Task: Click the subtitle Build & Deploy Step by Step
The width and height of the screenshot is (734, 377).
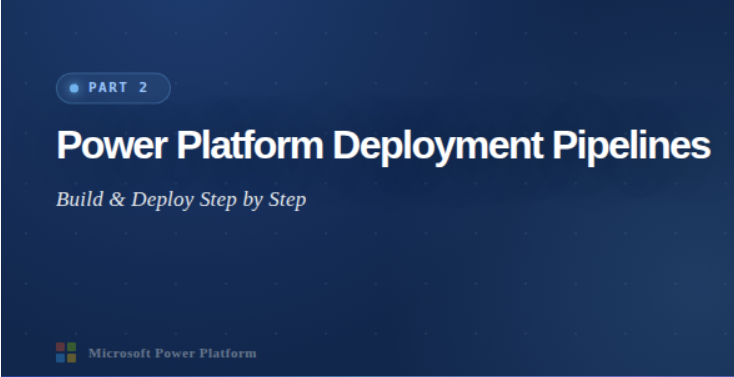Action: point(181,200)
